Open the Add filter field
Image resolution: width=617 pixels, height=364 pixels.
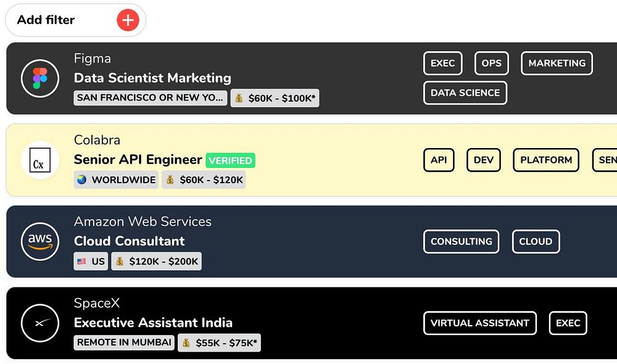click(75, 20)
